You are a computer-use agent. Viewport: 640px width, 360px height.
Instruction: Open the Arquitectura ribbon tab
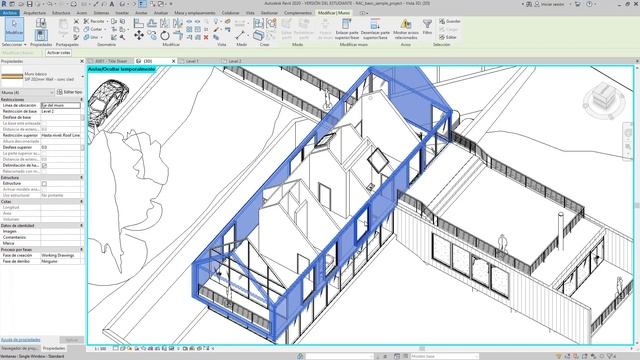35,13
